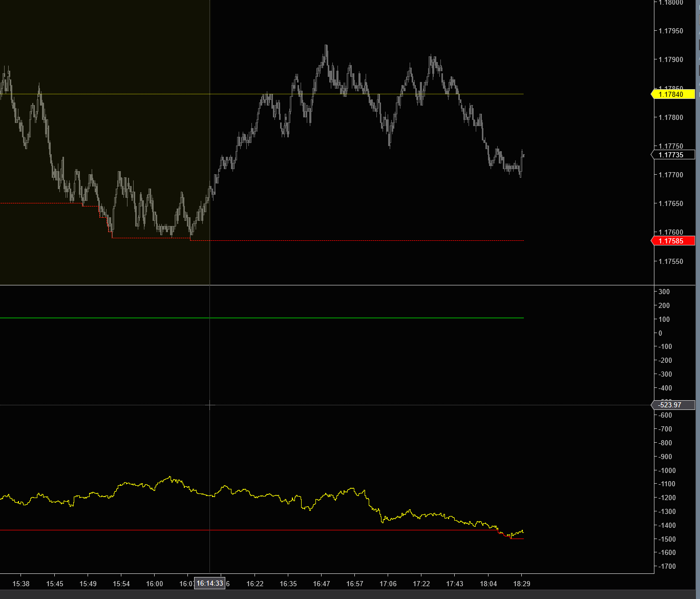Viewport: 700px width, 599px height.
Task: Click the yellow 1.17840 price marker
Action: click(x=673, y=94)
